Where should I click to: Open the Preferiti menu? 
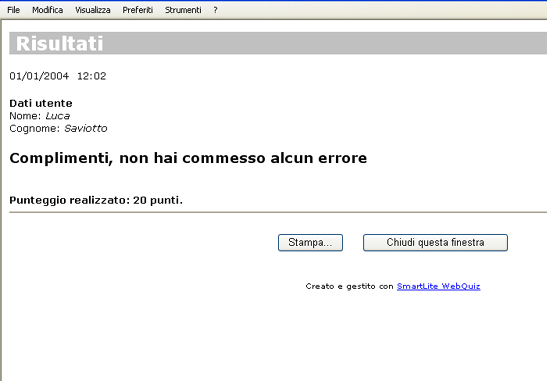coord(137,10)
